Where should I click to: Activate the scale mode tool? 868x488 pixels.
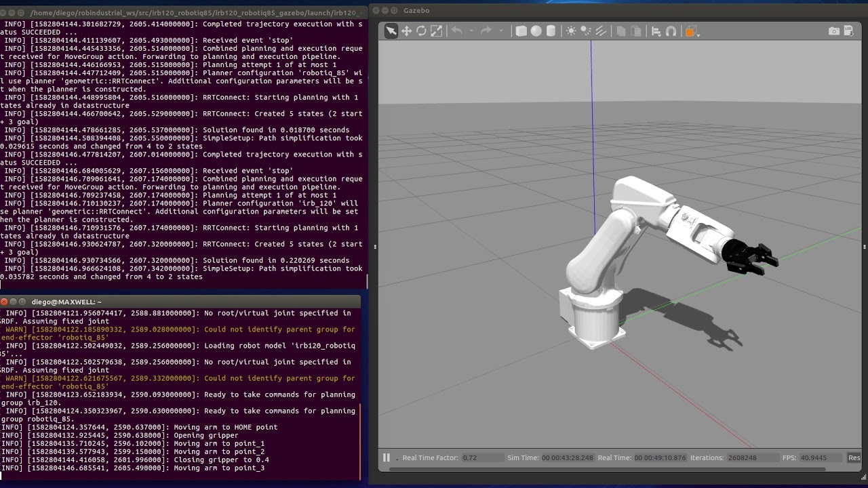pyautogui.click(x=437, y=31)
